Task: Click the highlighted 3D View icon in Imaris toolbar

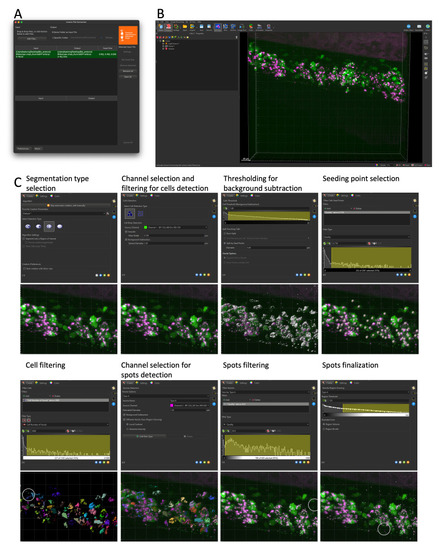Action: [218, 27]
